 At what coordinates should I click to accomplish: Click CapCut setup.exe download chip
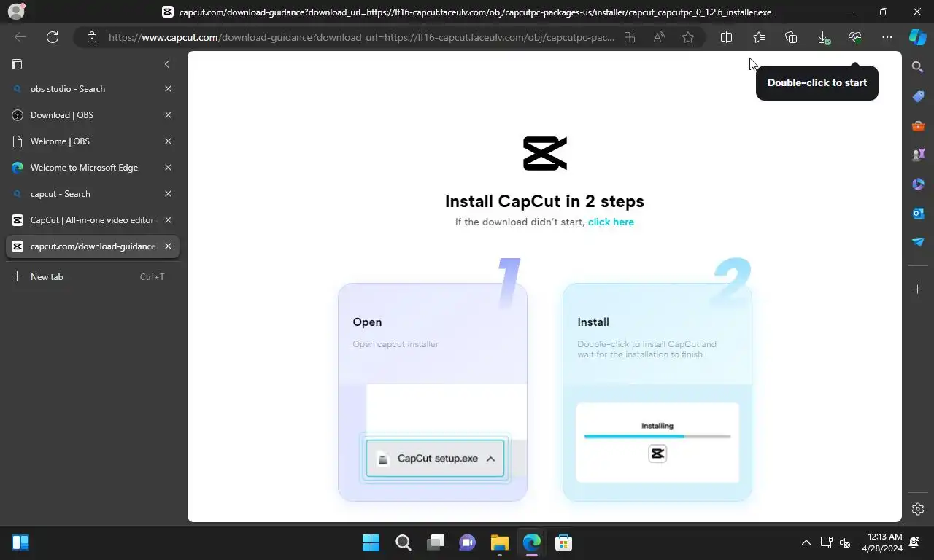(x=435, y=459)
